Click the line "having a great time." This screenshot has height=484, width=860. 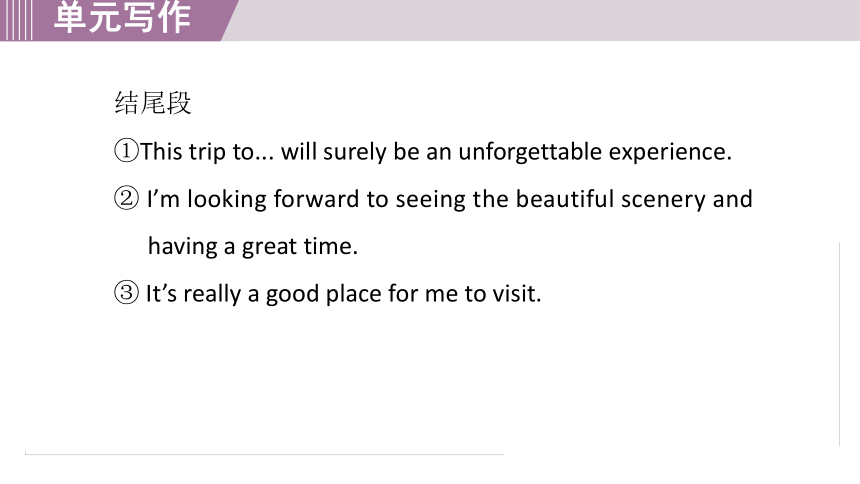point(253,247)
